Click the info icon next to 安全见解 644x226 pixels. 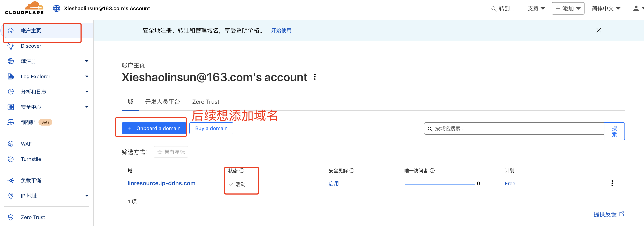pyautogui.click(x=352, y=170)
